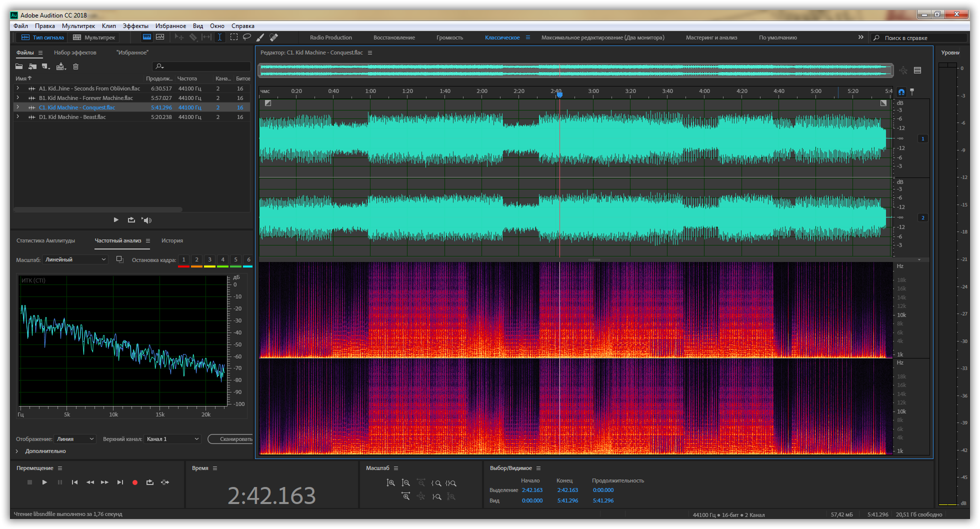This screenshot has height=529, width=980.
Task: Move playhead to next marker
Action: pos(120,482)
